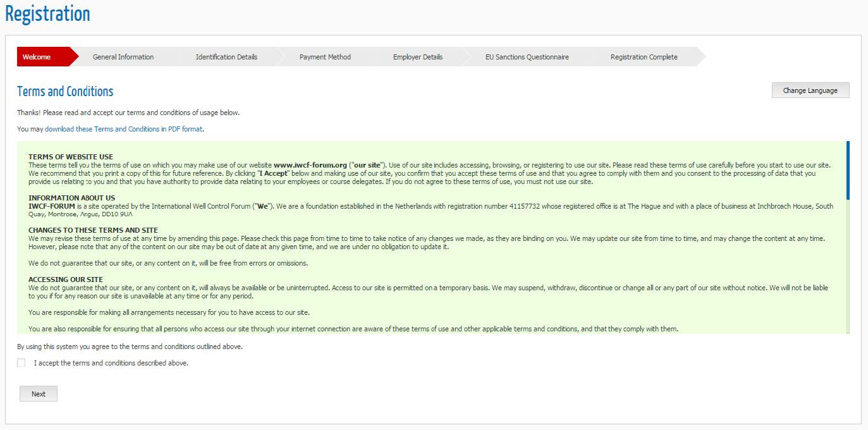Click the 'INFORMATION ABOUT US' heading
Image resolution: width=868 pixels, height=430 pixels.
click(71, 198)
